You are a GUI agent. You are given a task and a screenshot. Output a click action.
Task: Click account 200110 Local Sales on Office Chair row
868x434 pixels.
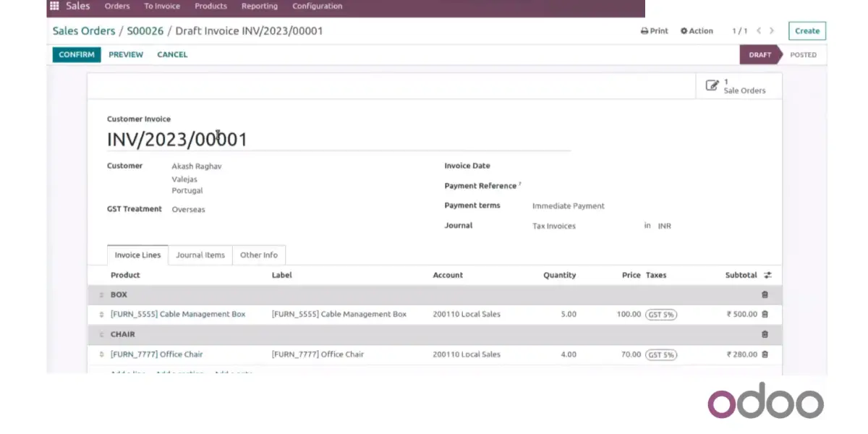(x=467, y=354)
